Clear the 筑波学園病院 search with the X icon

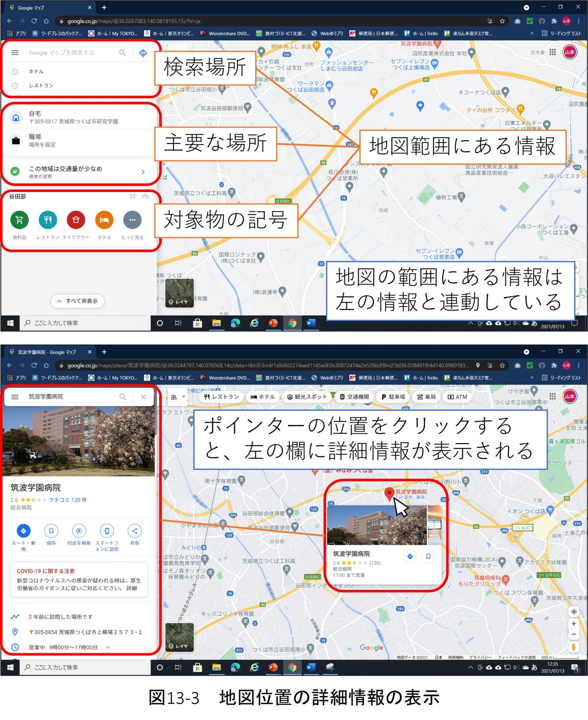point(143,397)
